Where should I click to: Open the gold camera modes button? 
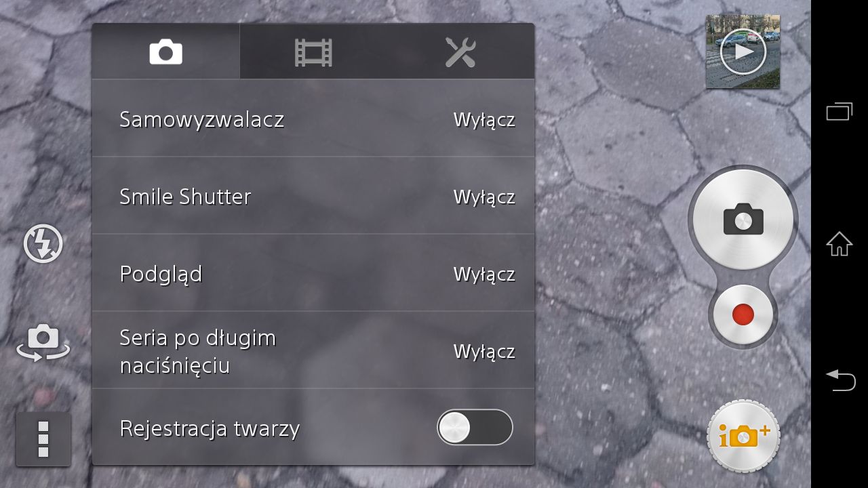click(743, 436)
